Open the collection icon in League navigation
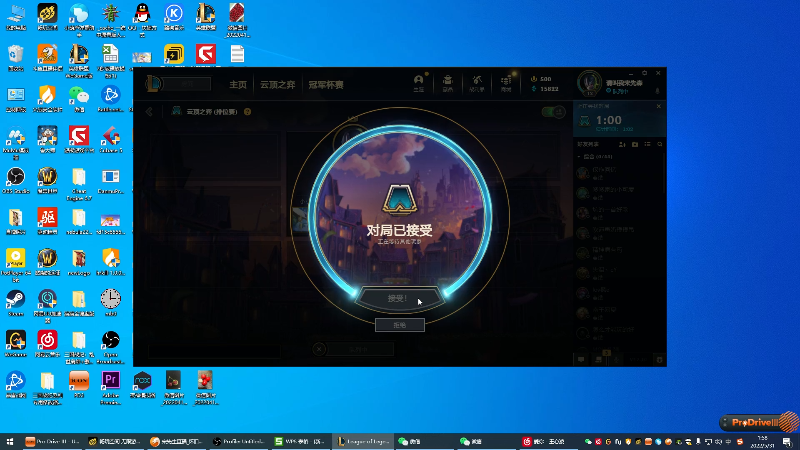The image size is (800, 450). tap(447, 83)
